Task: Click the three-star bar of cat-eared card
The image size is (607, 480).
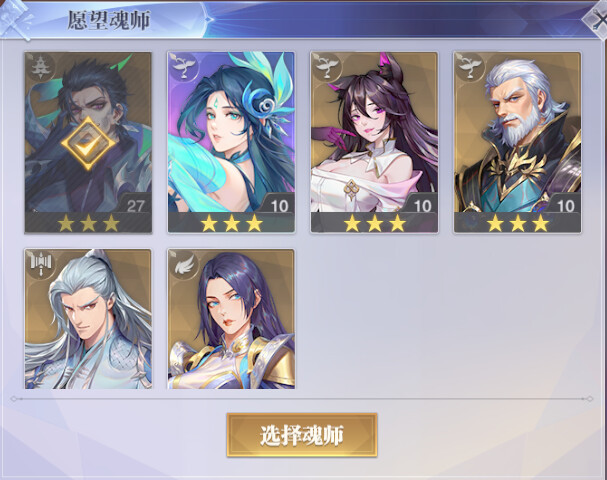Action: 374,223
